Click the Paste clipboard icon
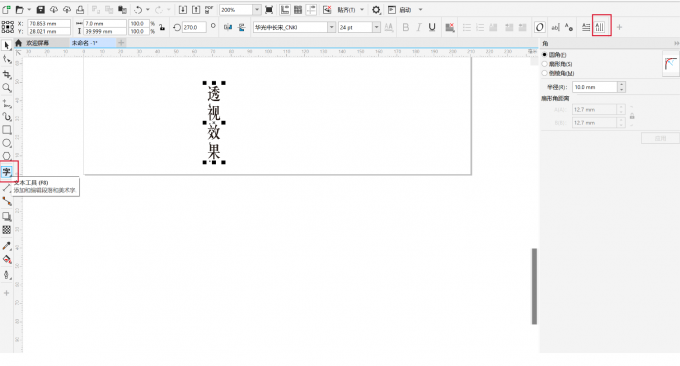This screenshot has width=680, height=366. (123, 10)
